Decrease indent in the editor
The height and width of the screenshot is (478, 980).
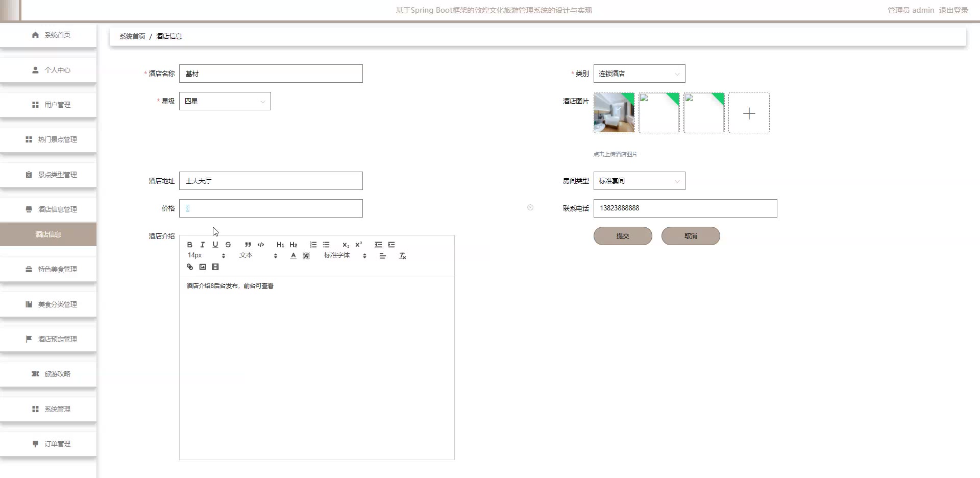(x=378, y=245)
